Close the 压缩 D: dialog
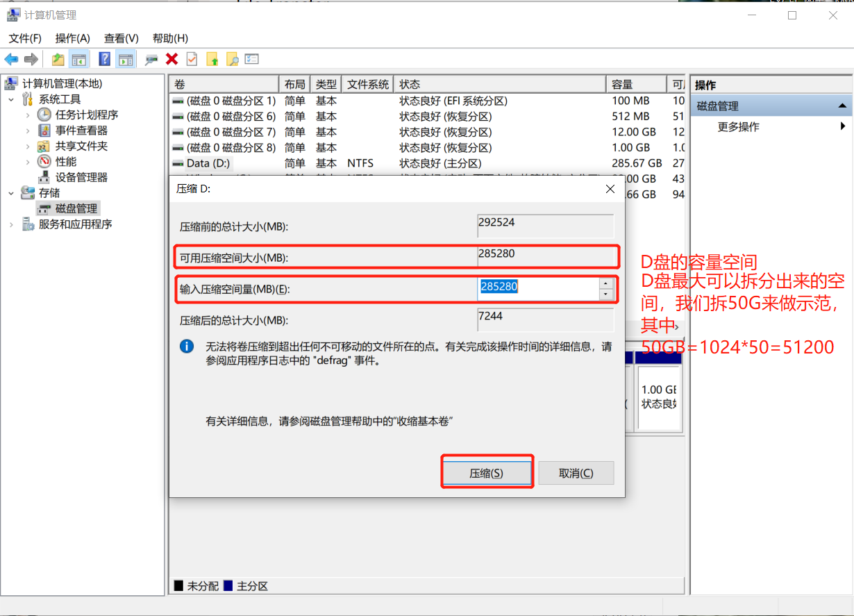Viewport: 854px width, 616px height. pos(610,188)
